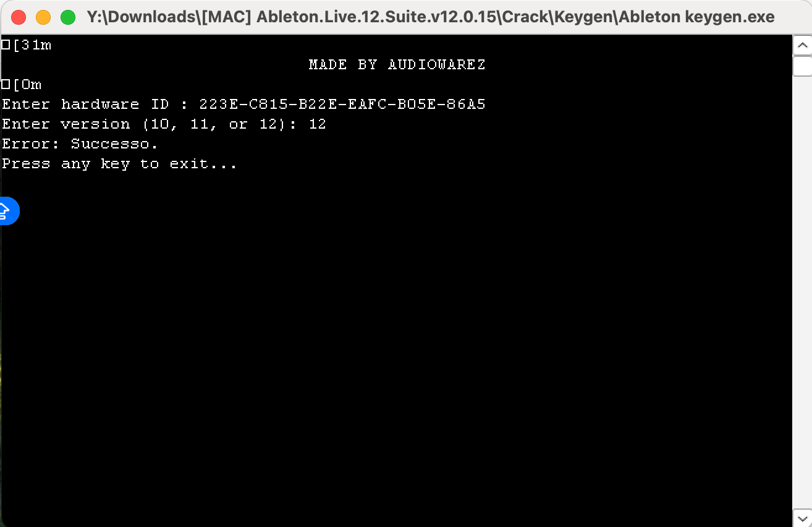Minimize the keygen window with yellow button
Viewport: 812px width, 527px height.
point(43,17)
